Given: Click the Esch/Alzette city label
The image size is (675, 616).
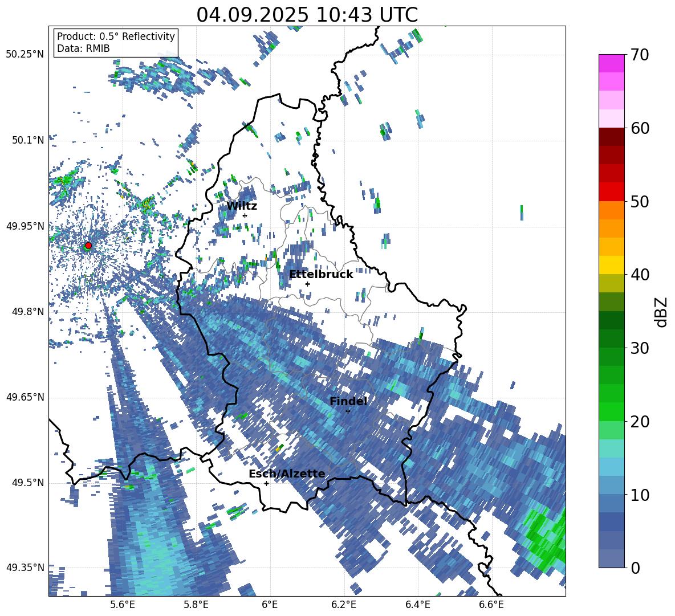Looking at the screenshot, I should pos(287,474).
